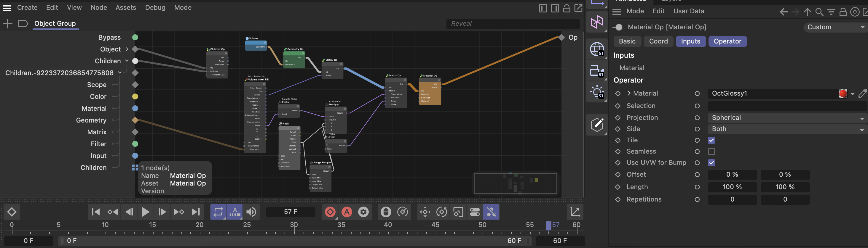The image size is (868, 248).
Task: Open the material swatch dropdown arrow
Action: 853,94
